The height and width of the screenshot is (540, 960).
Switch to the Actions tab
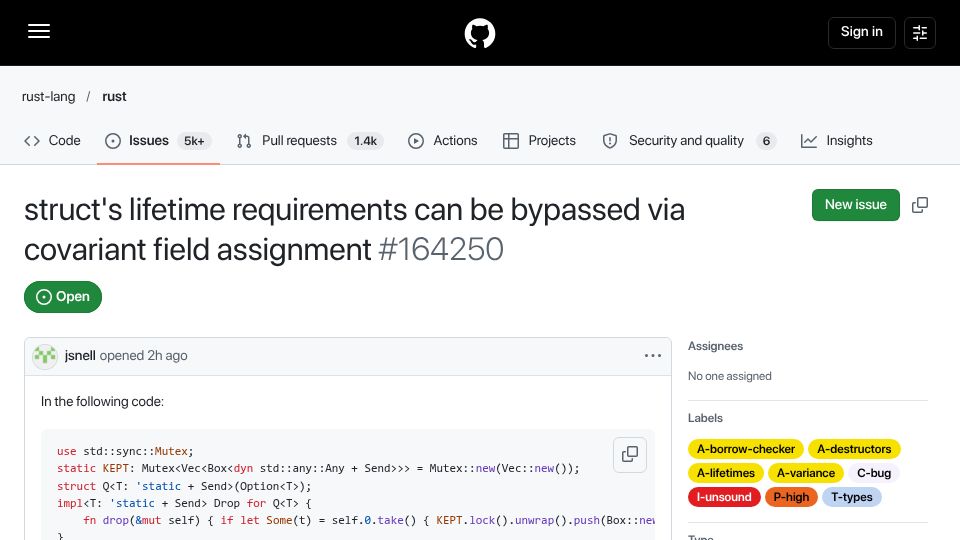point(443,141)
